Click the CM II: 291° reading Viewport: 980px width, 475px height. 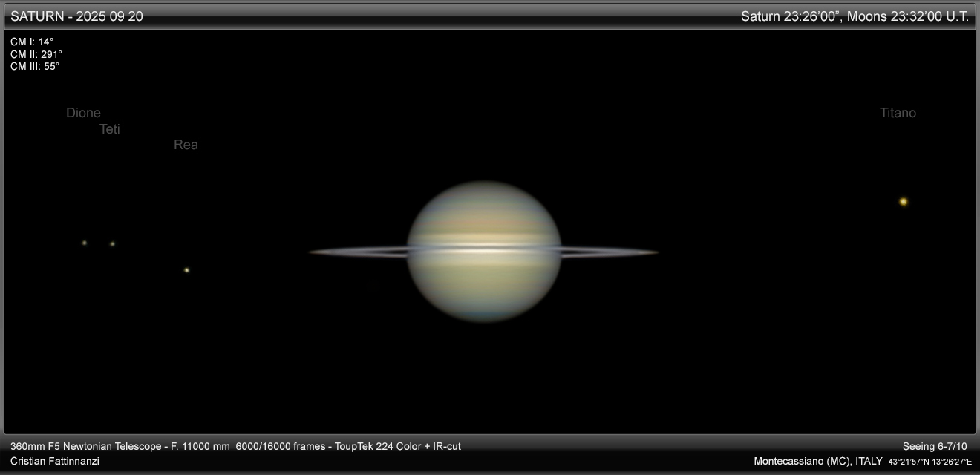[x=36, y=54]
